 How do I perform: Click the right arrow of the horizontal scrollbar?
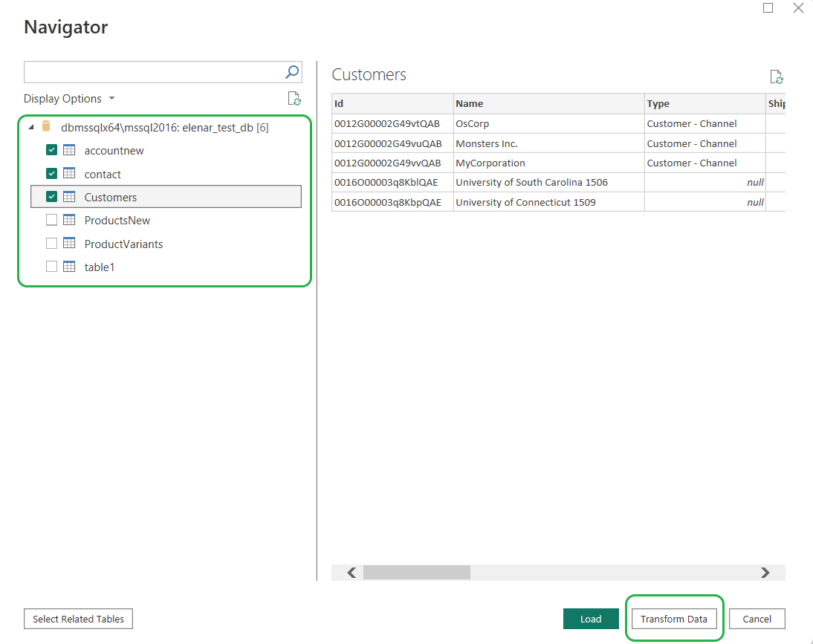point(765,572)
